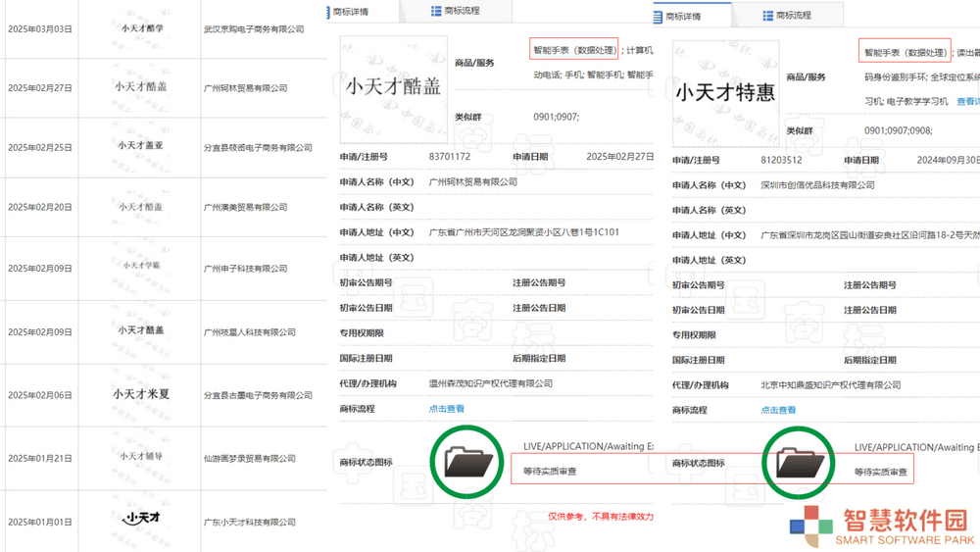This screenshot has width=980, height=552.
Task: Click LIVE/APPLICATION status text in 小天才特惠 panel
Action: [917, 448]
